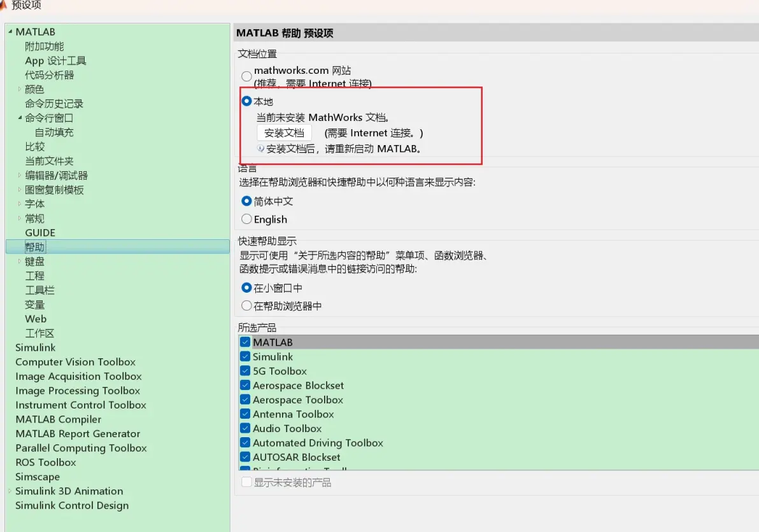Viewport: 759px width, 532px height.
Task: Open the 键盘 preferences item
Action: tap(34, 262)
